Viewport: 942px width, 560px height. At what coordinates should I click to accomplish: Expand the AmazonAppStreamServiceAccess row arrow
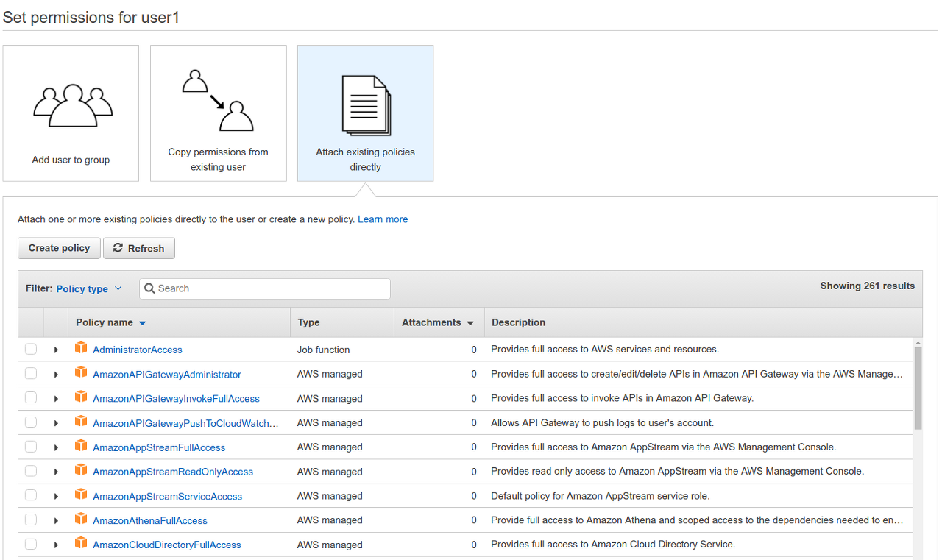(56, 497)
